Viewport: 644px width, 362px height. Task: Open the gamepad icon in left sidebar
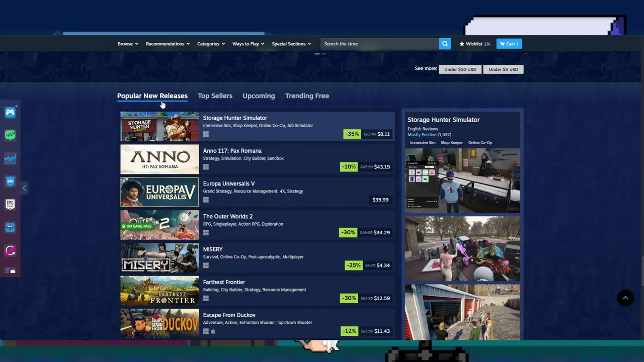[x=10, y=112]
